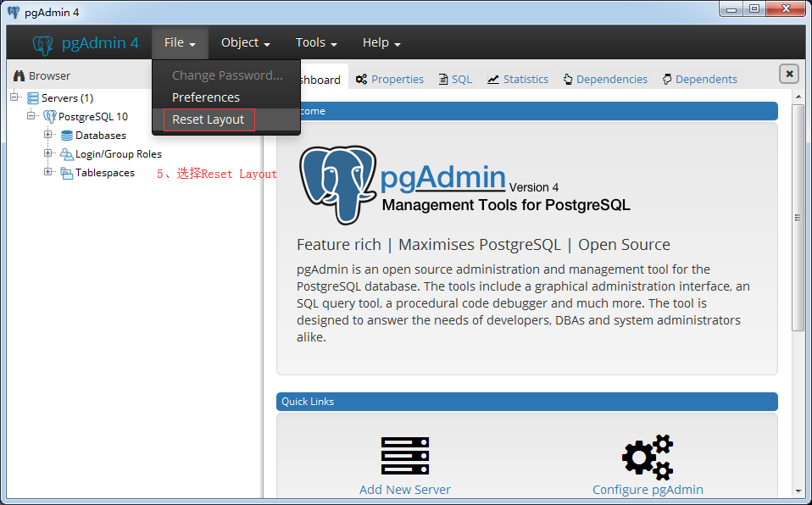Open the Help menu
This screenshot has width=812, height=505.
click(381, 42)
